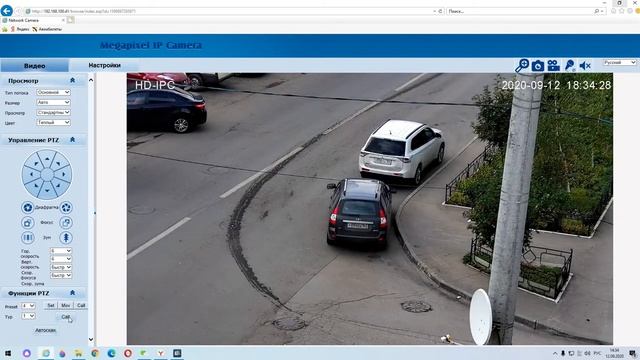Click the preset Set button
This screenshot has height=360, width=640.
[x=51, y=305]
